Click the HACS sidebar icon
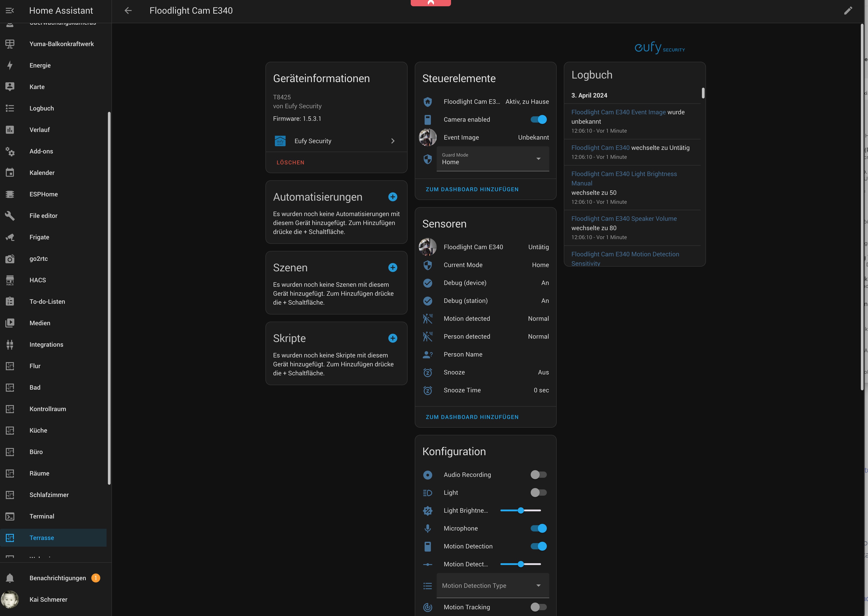868x616 pixels. pos(10,280)
